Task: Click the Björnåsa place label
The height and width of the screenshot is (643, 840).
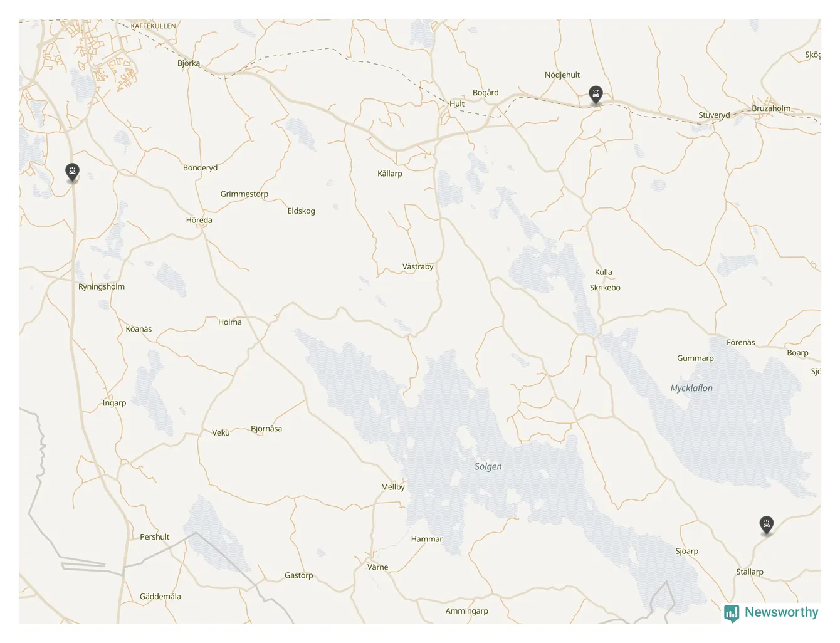Action: [x=266, y=429]
